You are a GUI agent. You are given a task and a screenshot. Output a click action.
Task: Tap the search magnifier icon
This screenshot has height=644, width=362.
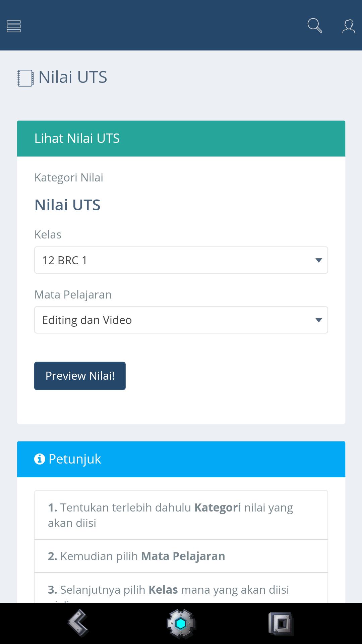click(x=315, y=26)
